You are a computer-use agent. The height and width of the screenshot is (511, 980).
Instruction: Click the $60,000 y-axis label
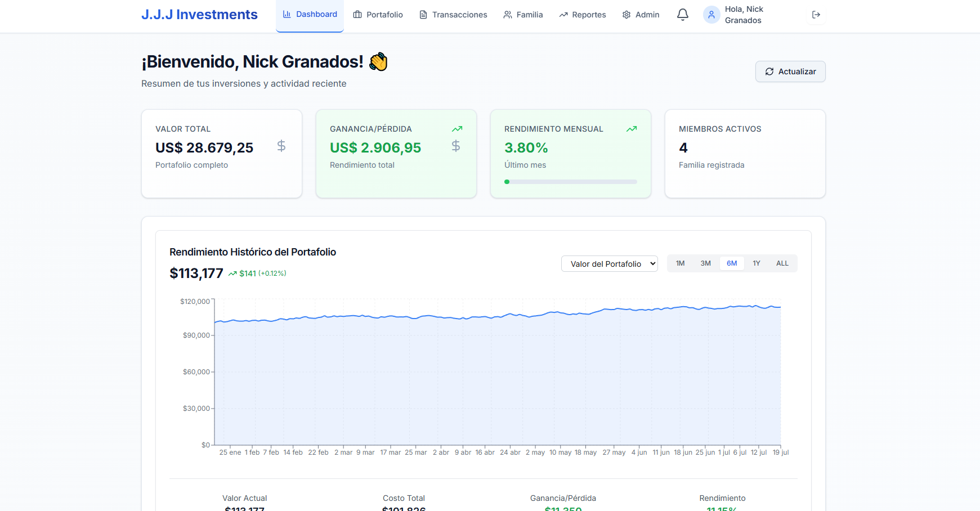point(196,372)
